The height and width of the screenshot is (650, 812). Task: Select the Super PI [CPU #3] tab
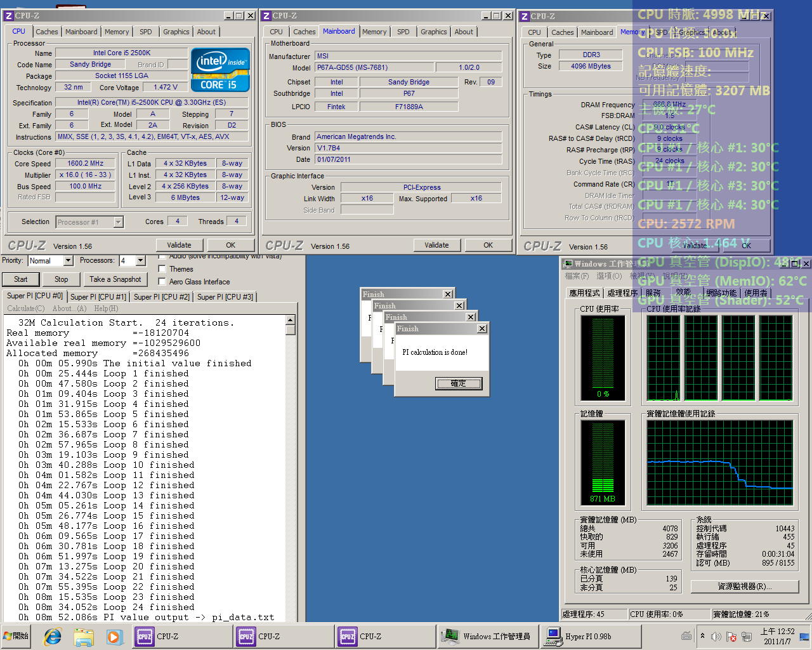tap(225, 296)
